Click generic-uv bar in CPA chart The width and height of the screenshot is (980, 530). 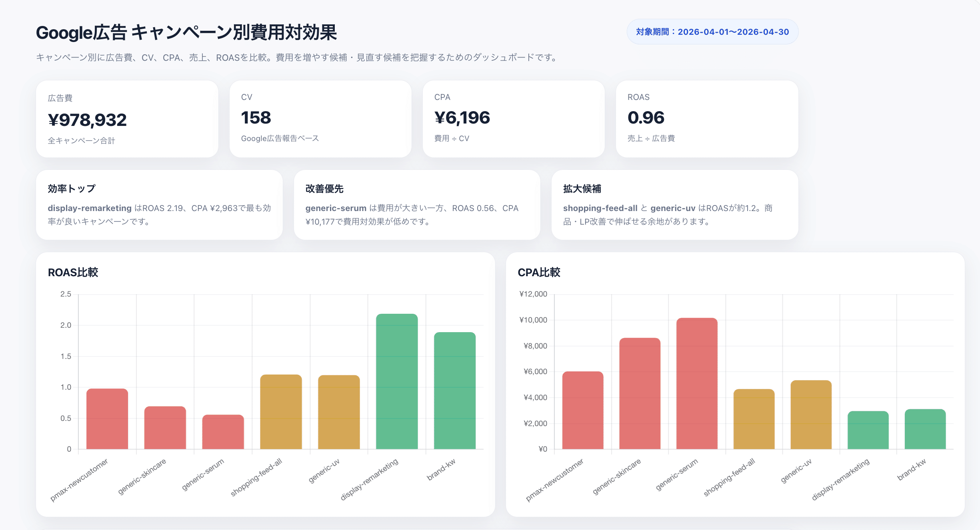click(x=811, y=415)
